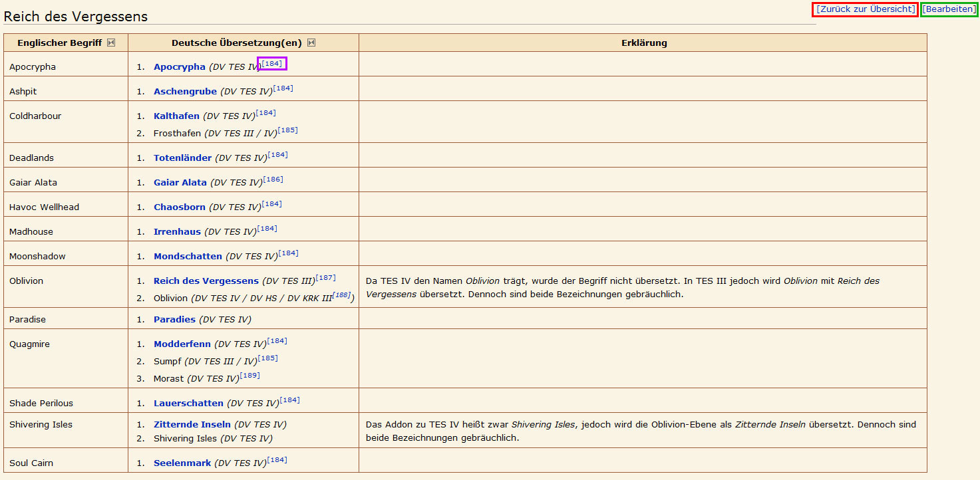Open the Zitternde Inseln link

tap(192, 425)
